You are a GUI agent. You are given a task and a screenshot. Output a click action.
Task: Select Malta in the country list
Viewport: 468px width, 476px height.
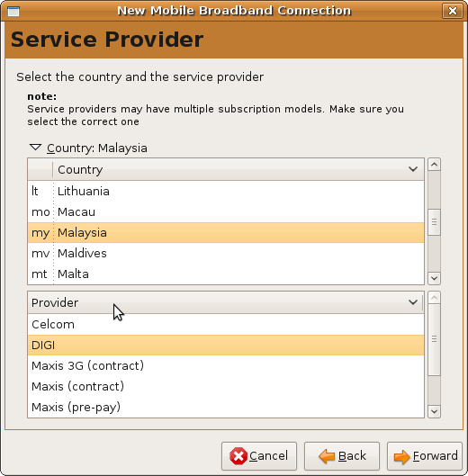click(x=226, y=274)
